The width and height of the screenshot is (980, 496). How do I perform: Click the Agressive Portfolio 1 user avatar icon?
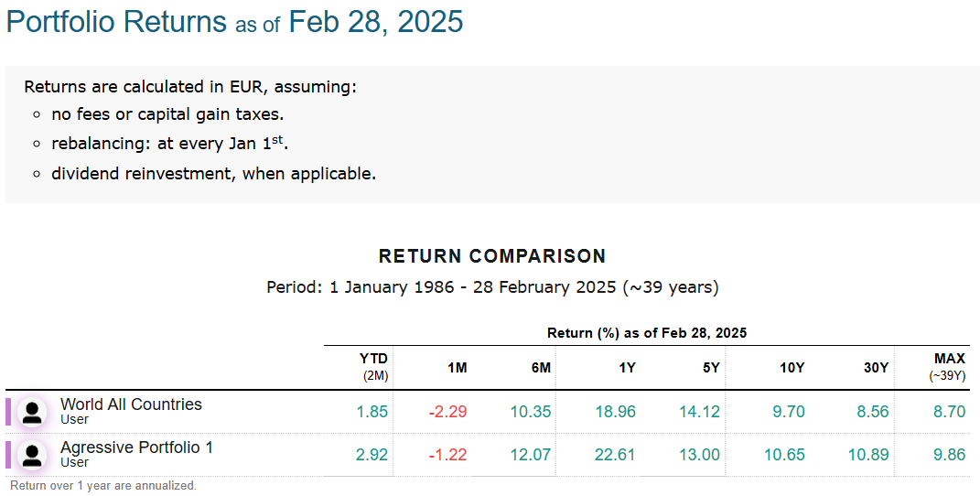pyautogui.click(x=32, y=455)
